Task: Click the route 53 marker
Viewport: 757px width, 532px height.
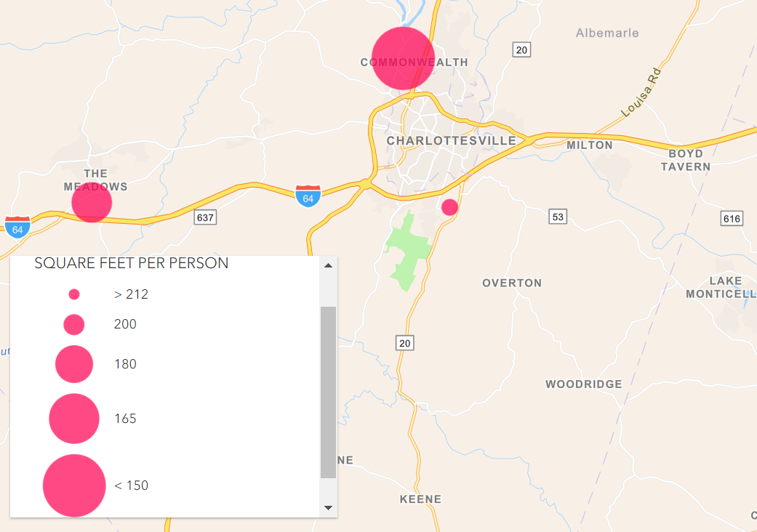Action: tap(558, 217)
